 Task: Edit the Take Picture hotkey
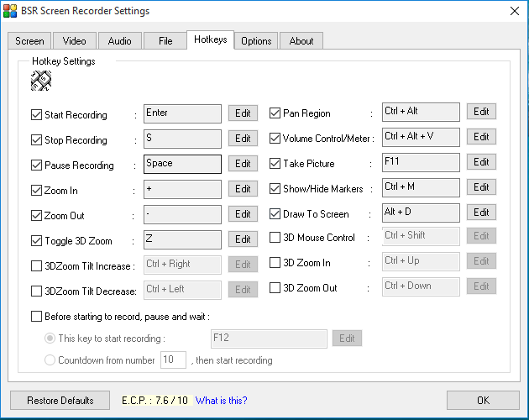pyautogui.click(x=481, y=162)
